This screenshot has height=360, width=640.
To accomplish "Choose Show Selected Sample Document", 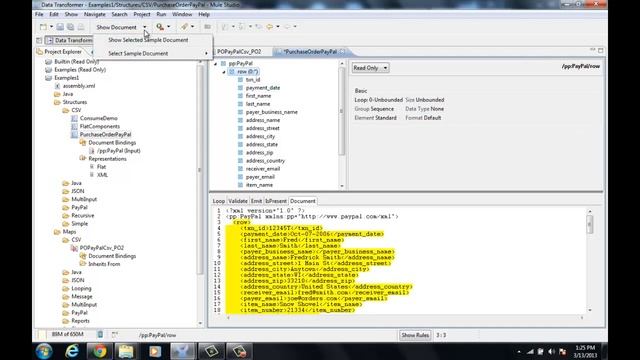I will [148, 40].
